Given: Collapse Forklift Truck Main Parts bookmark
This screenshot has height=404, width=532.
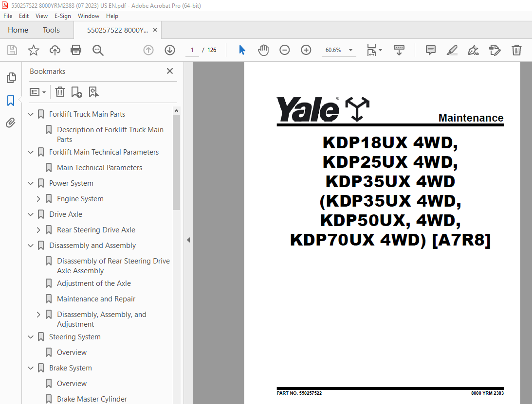Looking at the screenshot, I should click(x=31, y=114).
